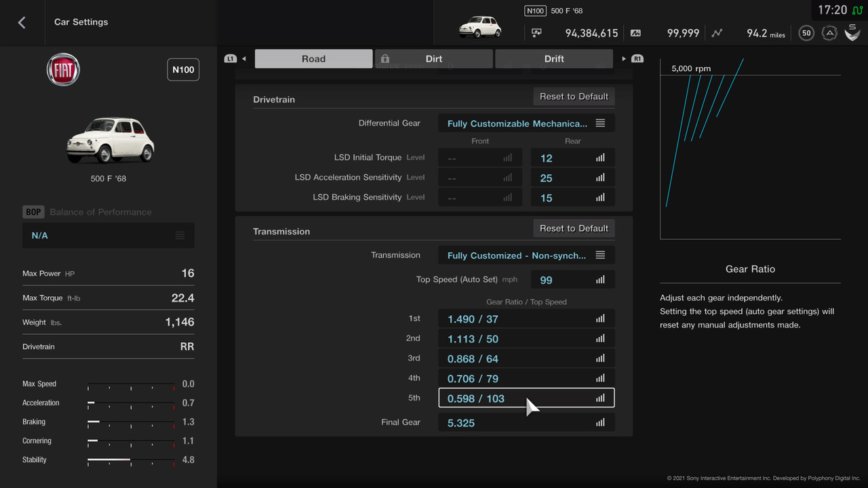Click the lock icon on Dirt tab
The height and width of the screenshot is (488, 868).
385,59
